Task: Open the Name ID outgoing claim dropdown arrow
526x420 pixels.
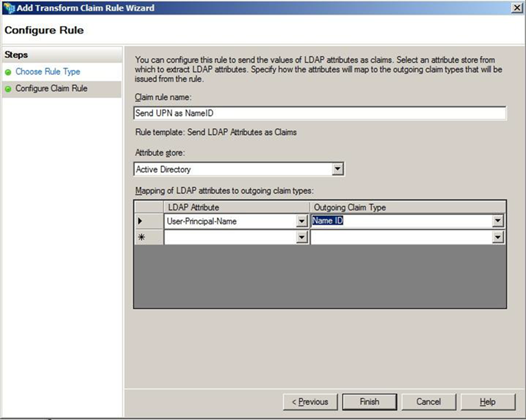Action: coord(498,221)
